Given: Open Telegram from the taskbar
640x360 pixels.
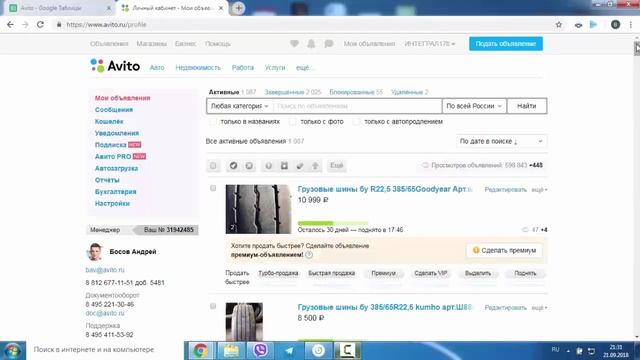Looking at the screenshot, I should click(289, 350).
